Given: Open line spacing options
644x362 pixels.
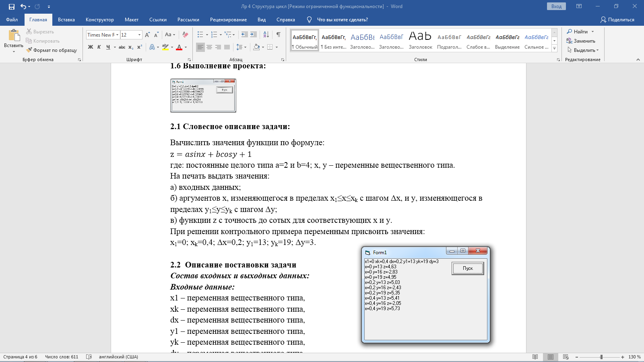Looking at the screenshot, I should click(x=239, y=47).
